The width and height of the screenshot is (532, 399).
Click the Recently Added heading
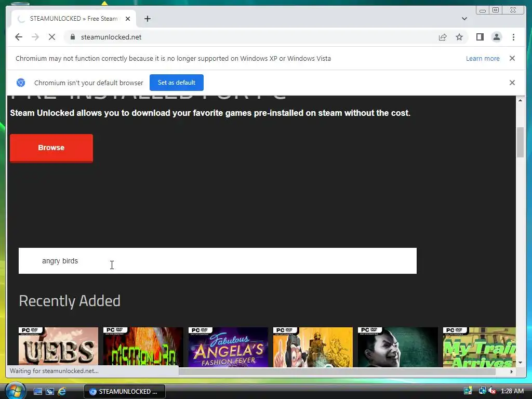tap(70, 301)
